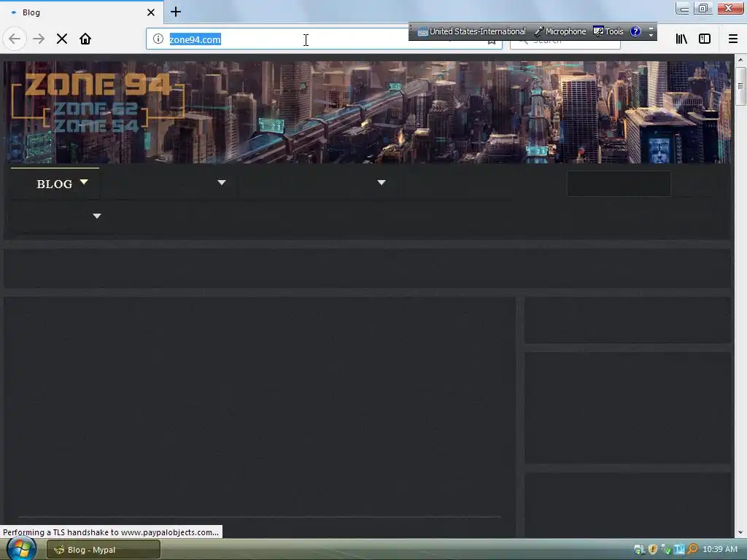Expand the BLOG dropdown arrow
The image size is (747, 560).
(x=85, y=182)
